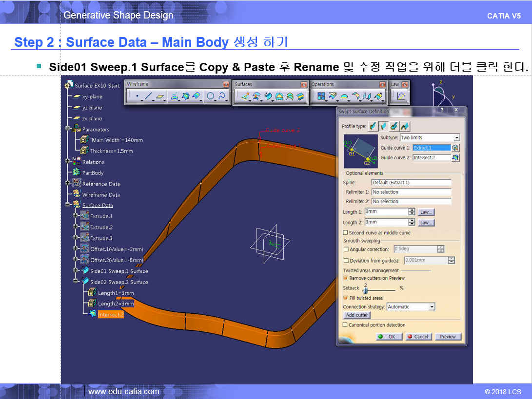
Task: Click the Law toolbar curve icon
Action: 401,96
